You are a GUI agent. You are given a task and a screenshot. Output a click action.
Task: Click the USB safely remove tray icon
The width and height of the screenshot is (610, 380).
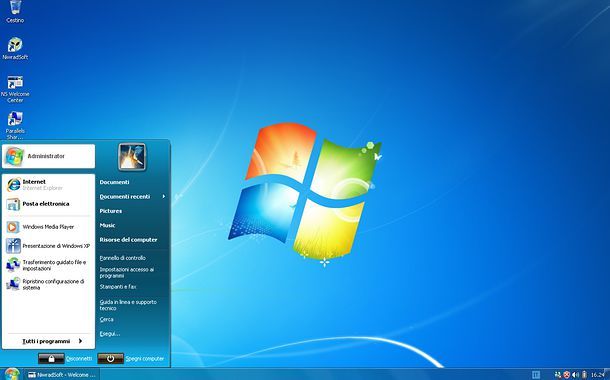tap(584, 375)
